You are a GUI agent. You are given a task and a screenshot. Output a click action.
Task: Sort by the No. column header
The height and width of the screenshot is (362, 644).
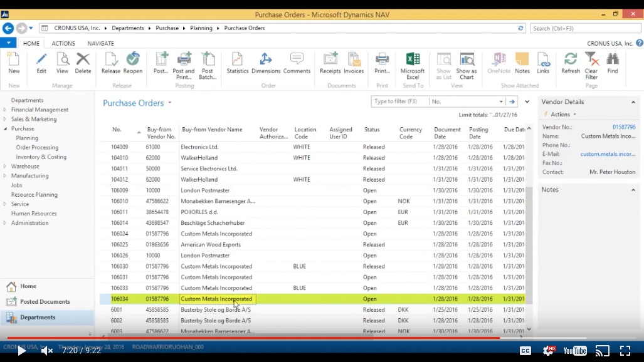[x=117, y=129]
